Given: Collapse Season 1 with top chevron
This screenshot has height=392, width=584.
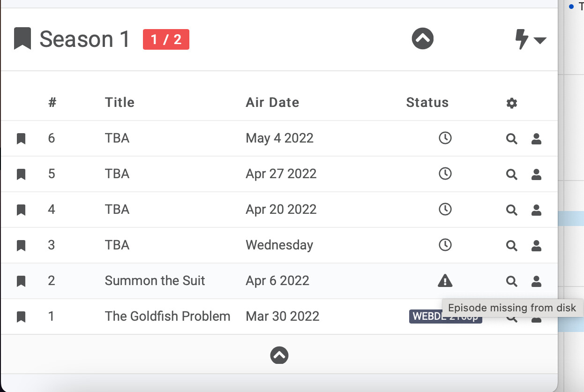Looking at the screenshot, I should [x=423, y=38].
